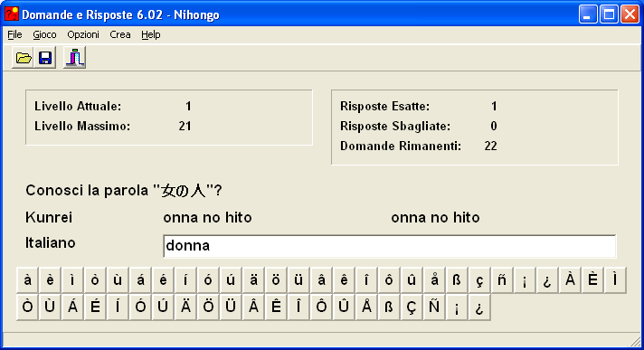Open the Crea menu
Viewport: 644px width, 350px height.
coord(120,34)
